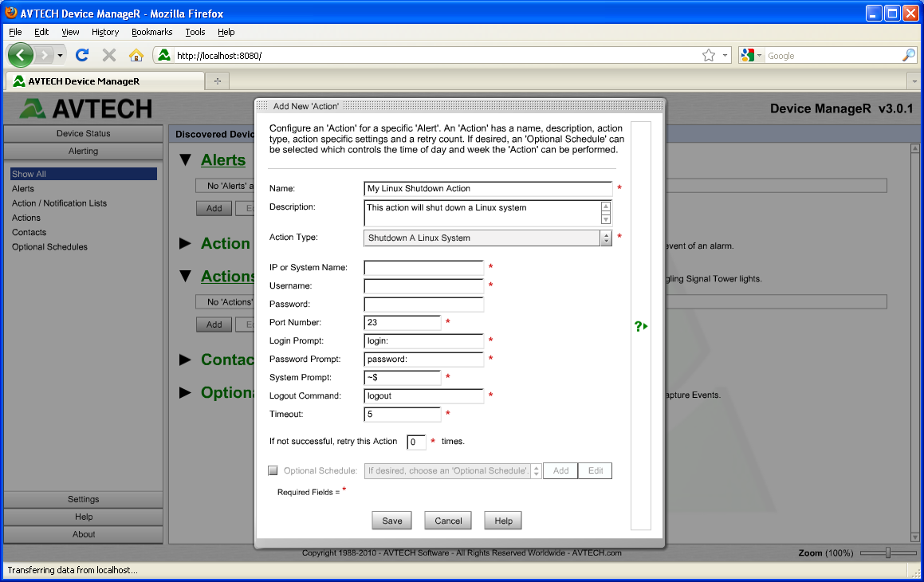
Task: Open a new tab with the plus button
Action: point(218,81)
